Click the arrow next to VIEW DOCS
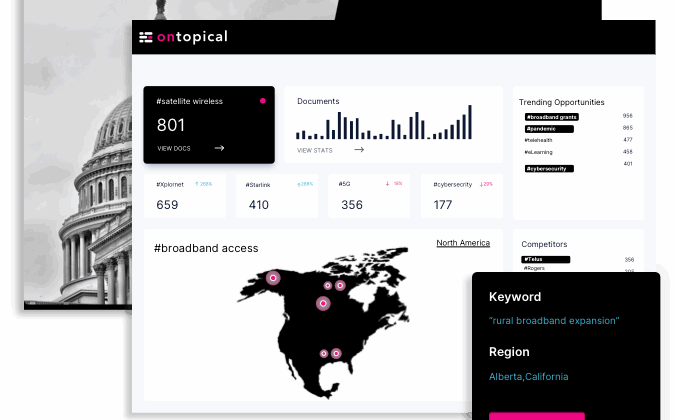The height and width of the screenshot is (420, 675). click(x=219, y=148)
